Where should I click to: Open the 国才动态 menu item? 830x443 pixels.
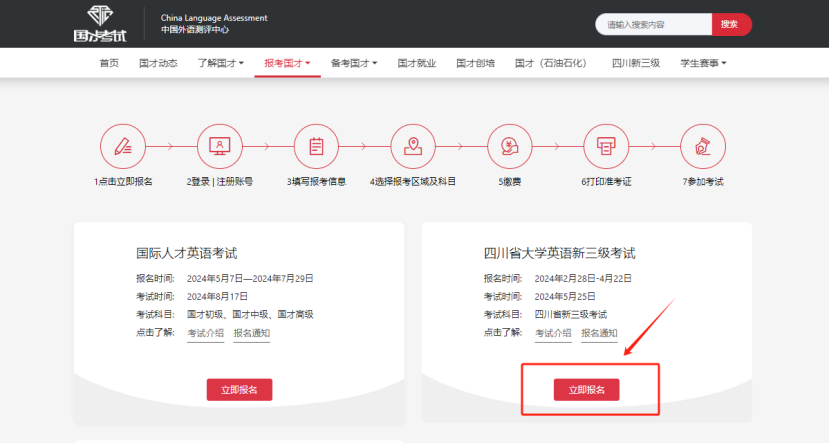click(x=158, y=63)
